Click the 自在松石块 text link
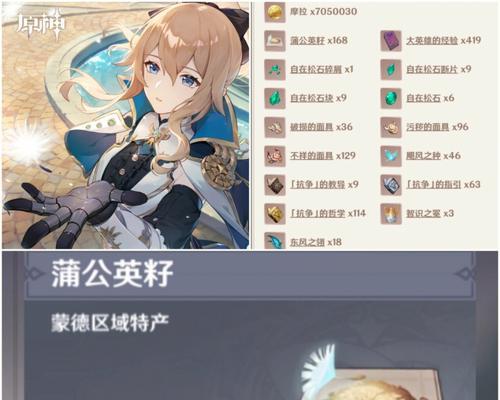Image resolution: width=500 pixels, height=400 pixels. coord(311,98)
